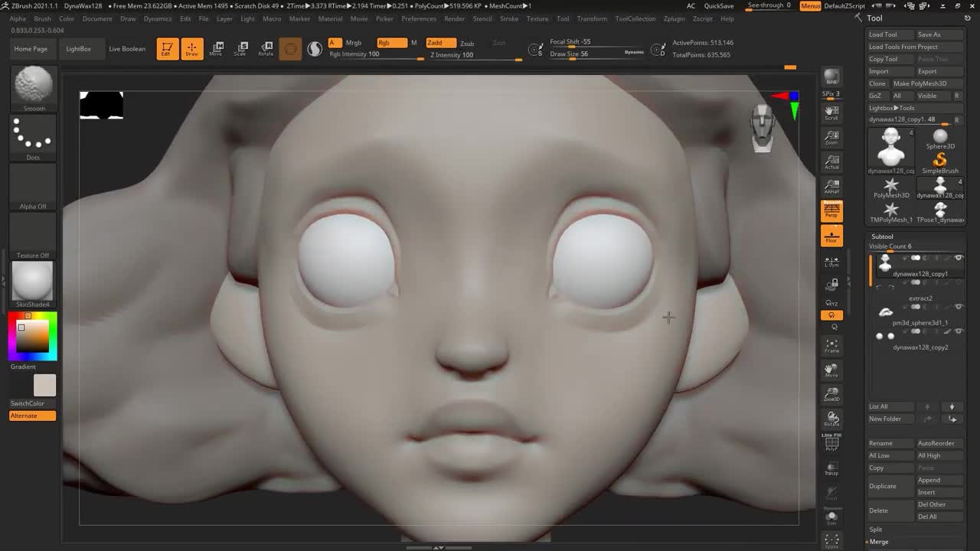The image size is (980, 551).
Task: Open the Zplugin menu
Action: click(x=675, y=18)
